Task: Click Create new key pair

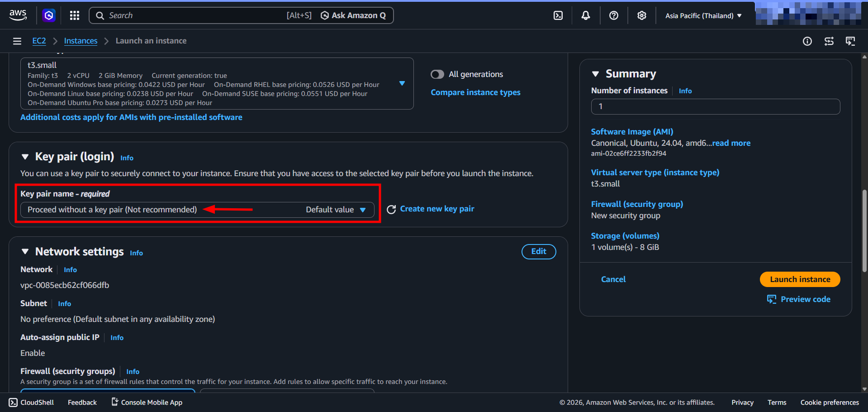Action: pos(437,209)
